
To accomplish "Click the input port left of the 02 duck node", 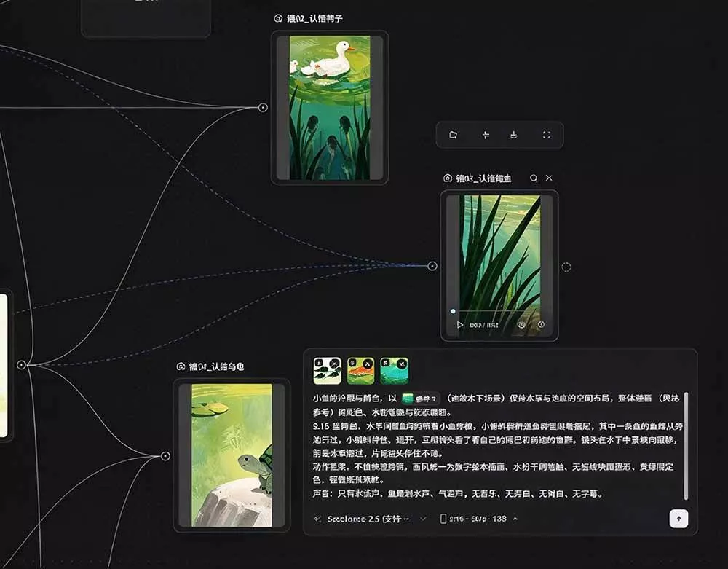I will pos(263,108).
